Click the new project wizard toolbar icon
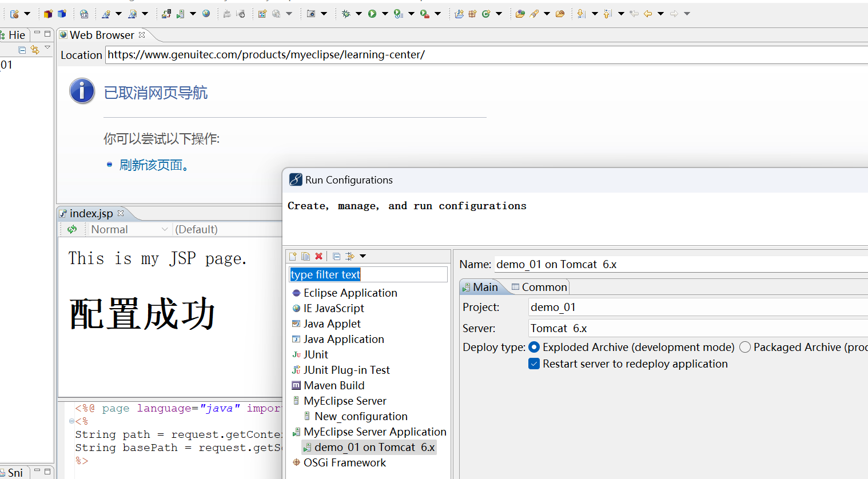This screenshot has width=868, height=479. 14,14
